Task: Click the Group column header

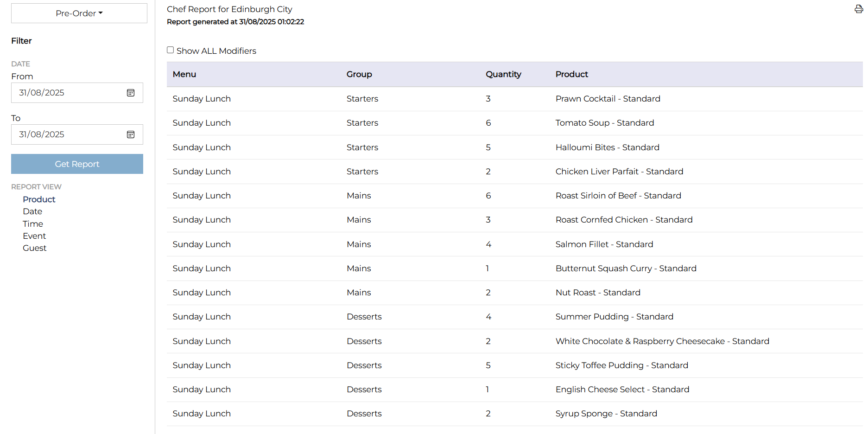Action: pyautogui.click(x=359, y=74)
